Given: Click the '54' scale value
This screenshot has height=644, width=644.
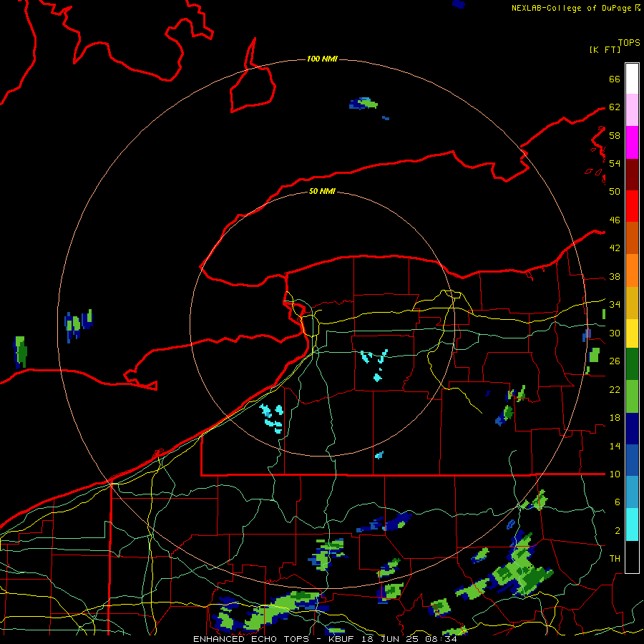Looking at the screenshot, I should click(615, 163).
